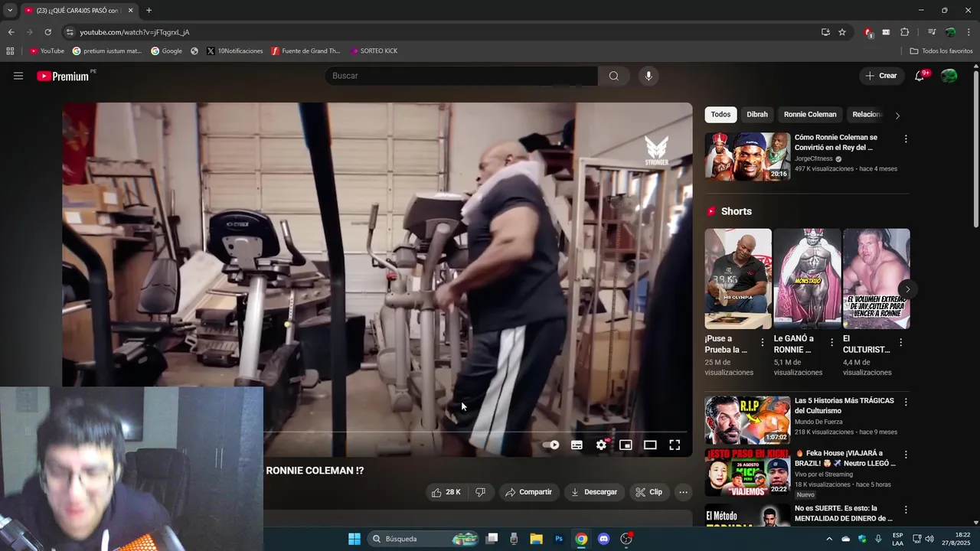Click the YouTube Buscar search field

[x=461, y=76]
